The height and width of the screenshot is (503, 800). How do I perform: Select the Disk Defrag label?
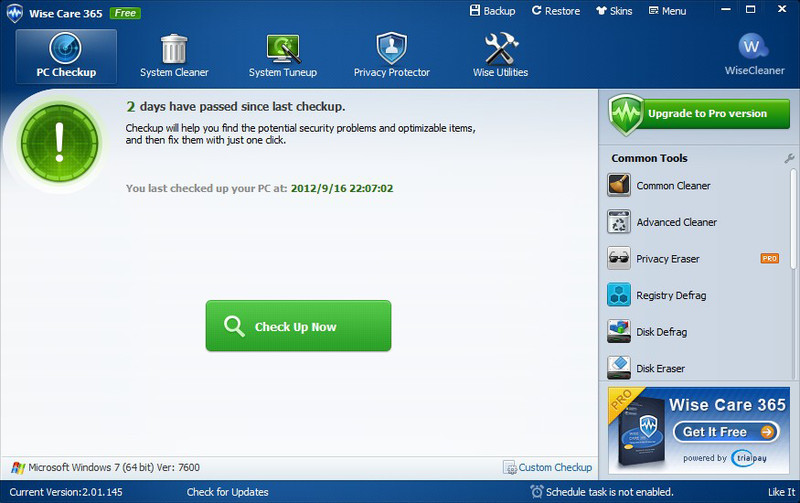pyautogui.click(x=661, y=332)
